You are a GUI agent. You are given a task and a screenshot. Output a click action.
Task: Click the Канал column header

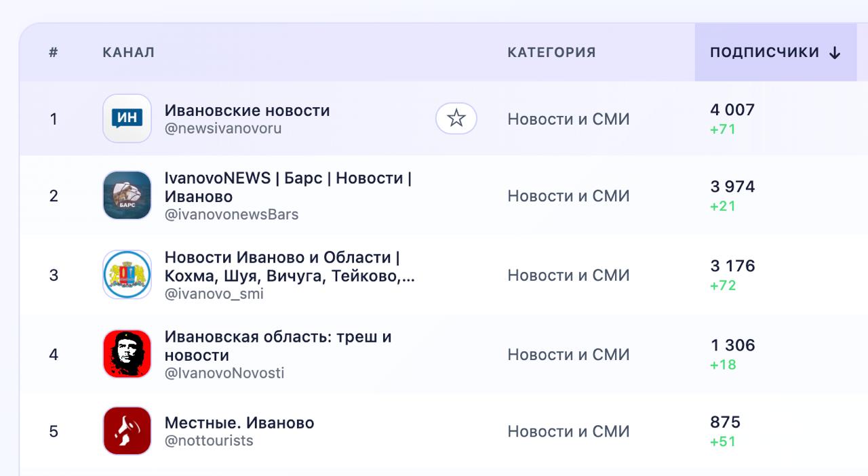pos(128,52)
